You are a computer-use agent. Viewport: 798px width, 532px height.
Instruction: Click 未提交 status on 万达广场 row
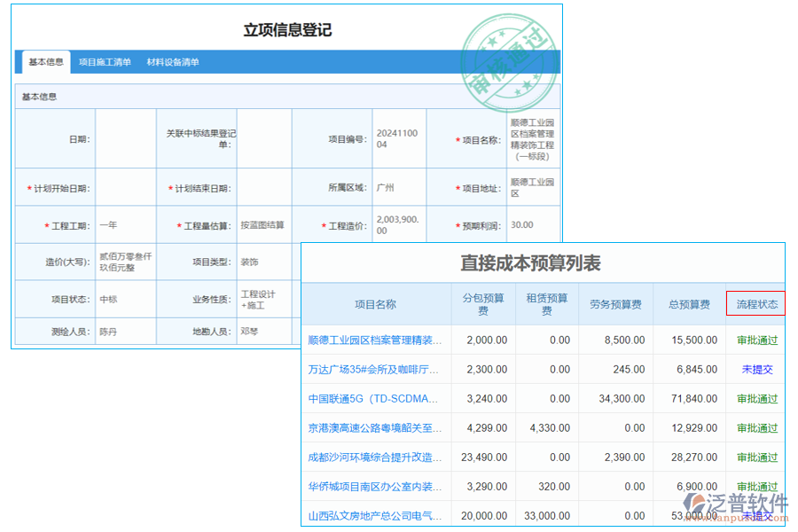point(755,369)
